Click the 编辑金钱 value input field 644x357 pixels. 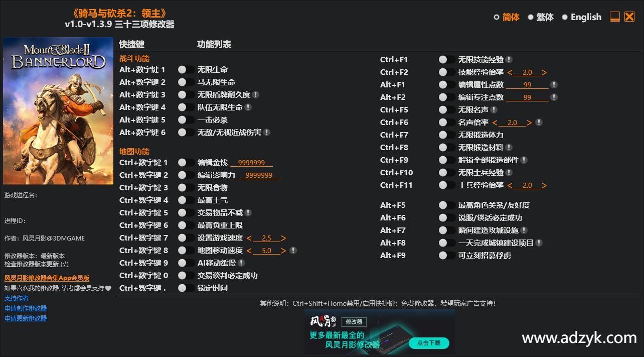(x=251, y=162)
